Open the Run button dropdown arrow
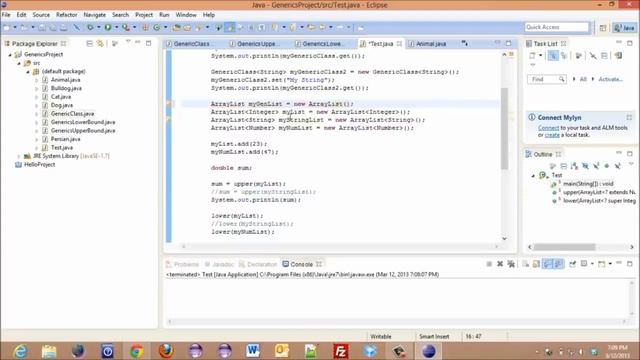The width and height of the screenshot is (640, 360). 116,27
